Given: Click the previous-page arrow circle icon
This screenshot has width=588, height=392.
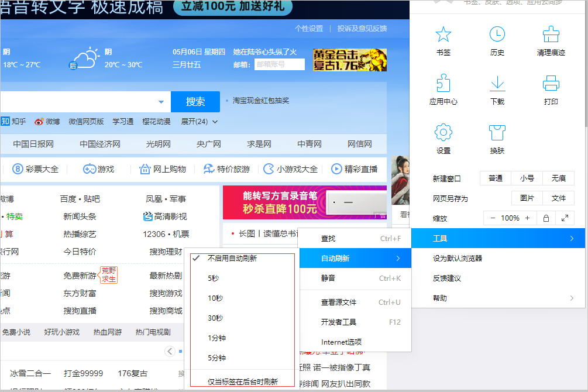Looking at the screenshot, I should 170,351.
